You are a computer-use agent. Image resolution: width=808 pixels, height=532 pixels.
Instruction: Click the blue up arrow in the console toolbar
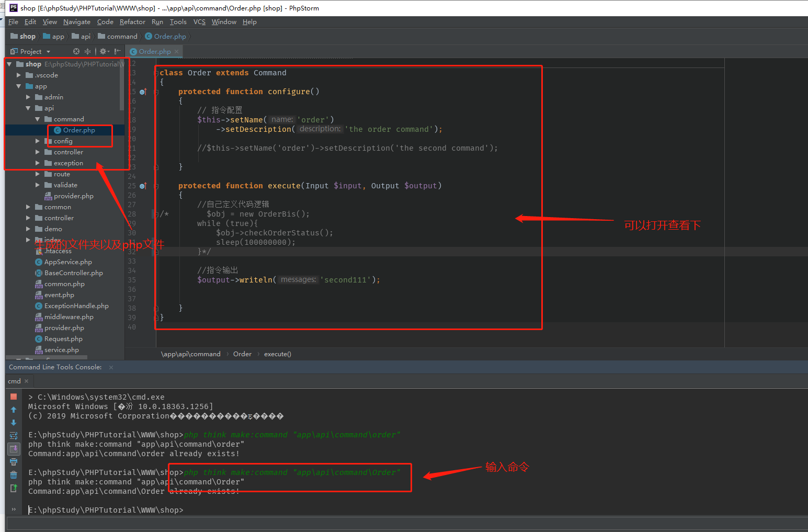tap(14, 410)
